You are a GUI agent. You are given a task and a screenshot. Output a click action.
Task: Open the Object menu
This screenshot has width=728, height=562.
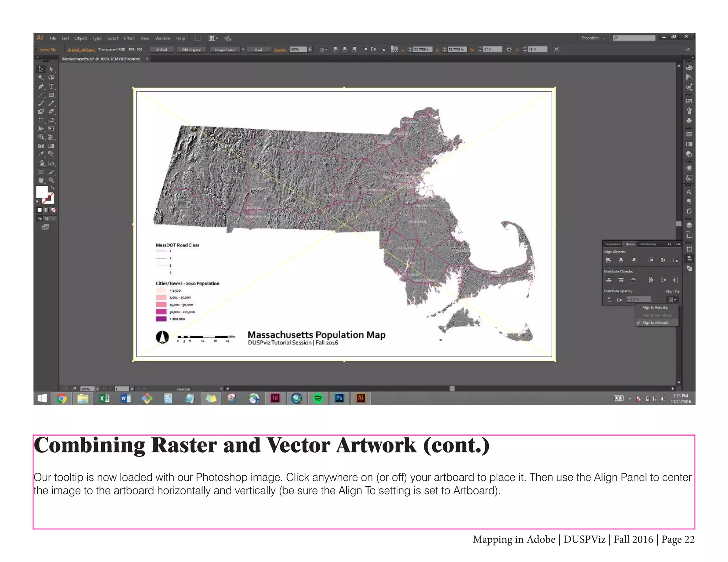tap(81, 38)
